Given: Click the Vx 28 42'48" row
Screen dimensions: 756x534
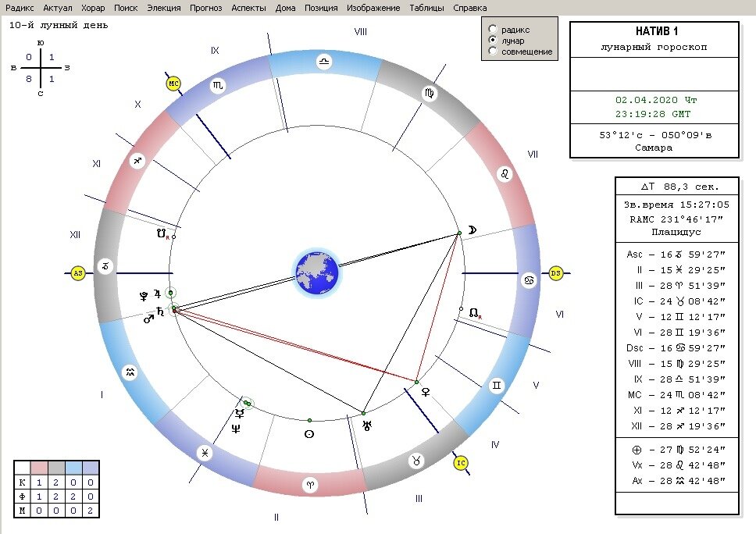Looking at the screenshot, I should (x=679, y=465).
